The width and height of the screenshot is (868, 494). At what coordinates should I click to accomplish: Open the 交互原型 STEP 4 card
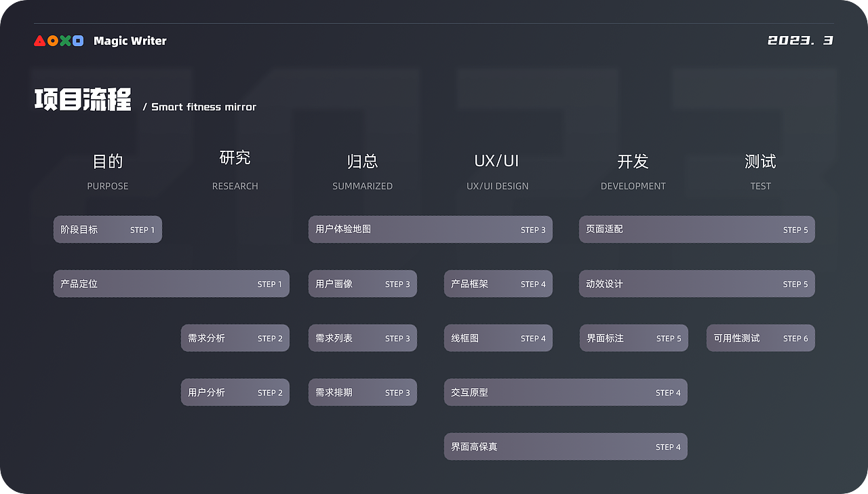pos(566,392)
